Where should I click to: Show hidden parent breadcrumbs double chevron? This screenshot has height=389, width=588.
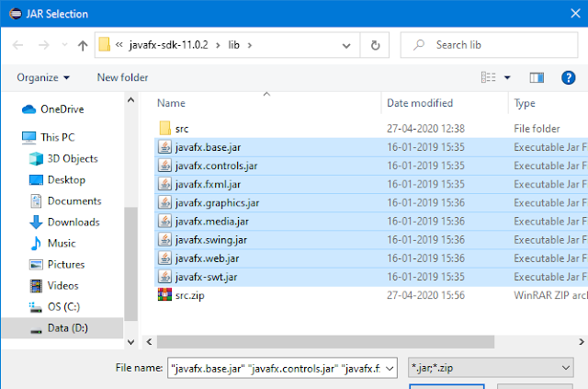[119, 45]
